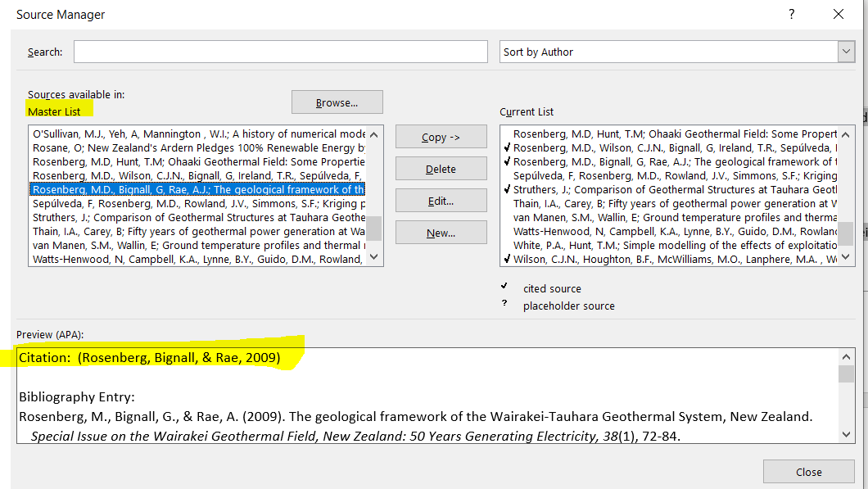Select Thain, I.A., Carey entry in Master List
Image resolution: width=868 pixels, height=489 pixels.
(198, 232)
